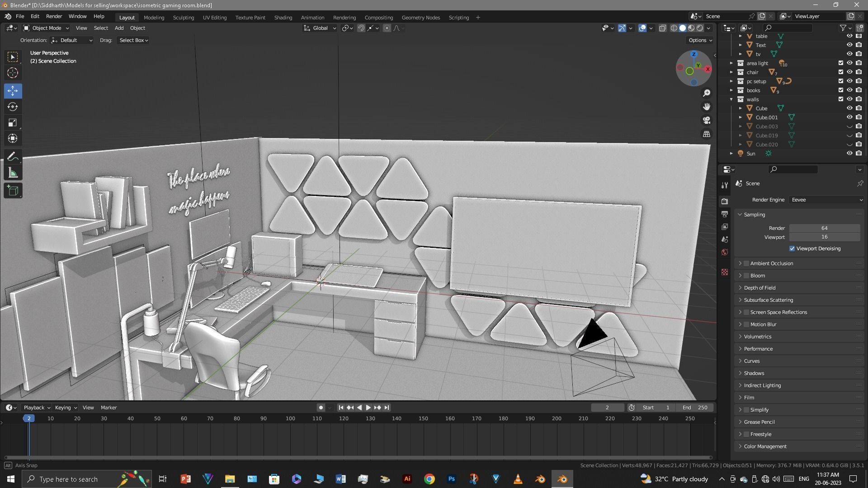868x488 pixels.
Task: Open the Render menu
Action: click(54, 16)
